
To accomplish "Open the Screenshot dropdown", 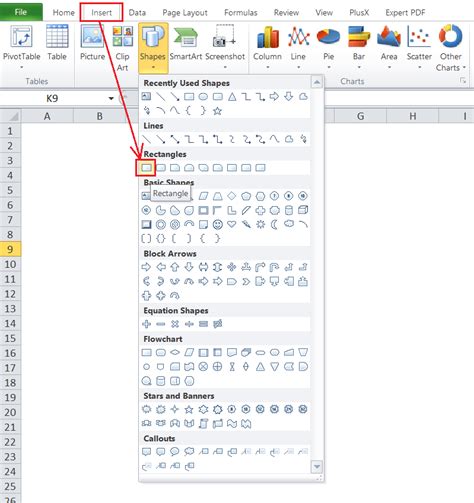I will 225,46.
